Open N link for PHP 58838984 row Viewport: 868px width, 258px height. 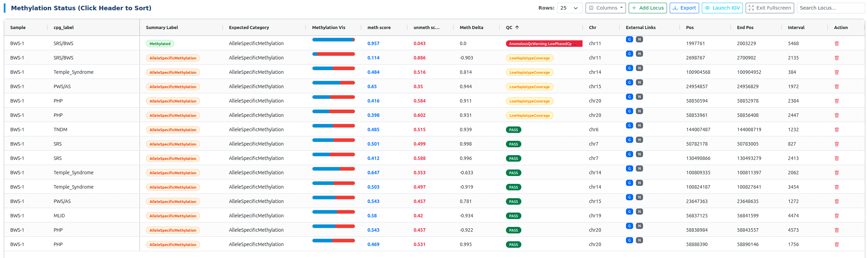(x=639, y=226)
